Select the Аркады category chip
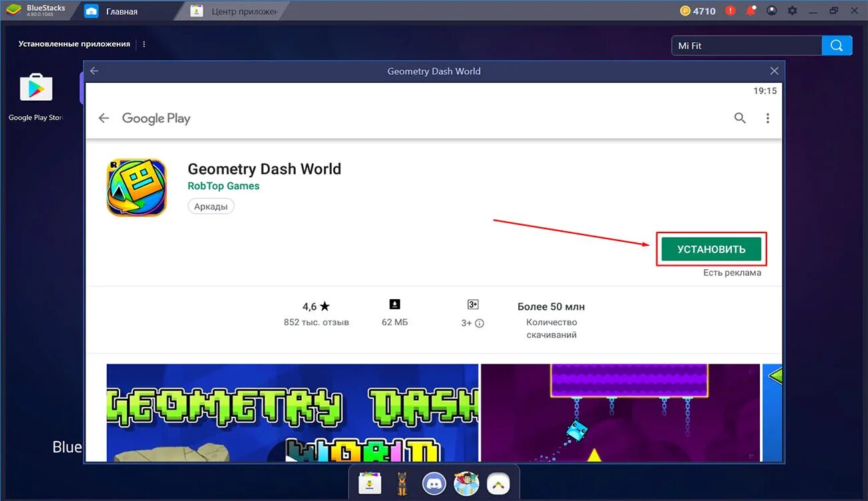 211,206
